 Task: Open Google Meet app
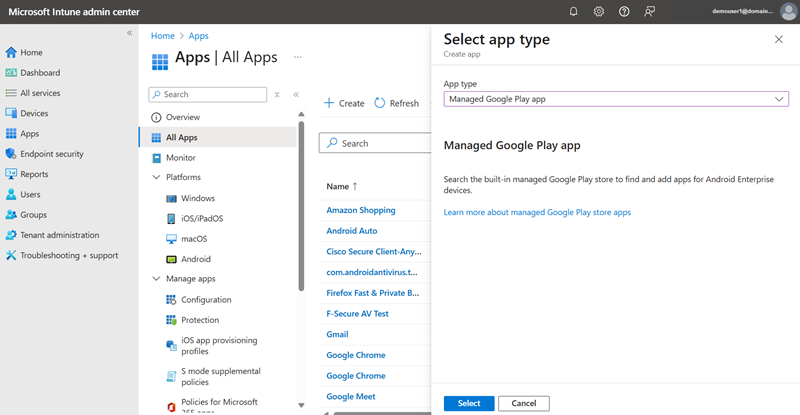tap(351, 396)
